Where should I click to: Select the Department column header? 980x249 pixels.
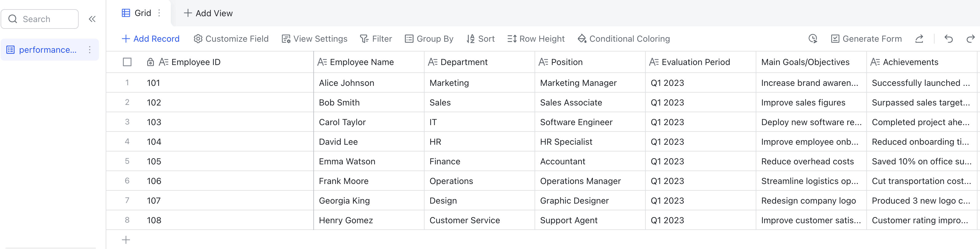click(x=479, y=62)
